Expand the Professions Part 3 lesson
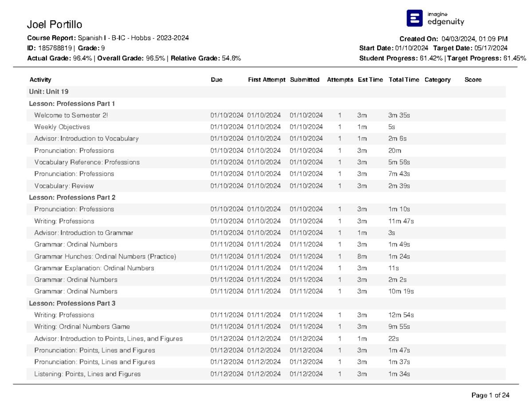Image resolution: width=532 pixels, height=411 pixels. (72, 303)
